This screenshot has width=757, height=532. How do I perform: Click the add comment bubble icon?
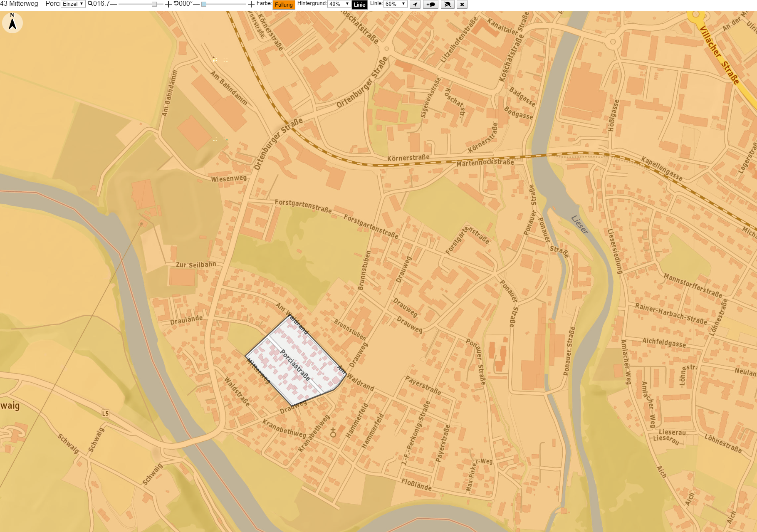click(x=430, y=5)
